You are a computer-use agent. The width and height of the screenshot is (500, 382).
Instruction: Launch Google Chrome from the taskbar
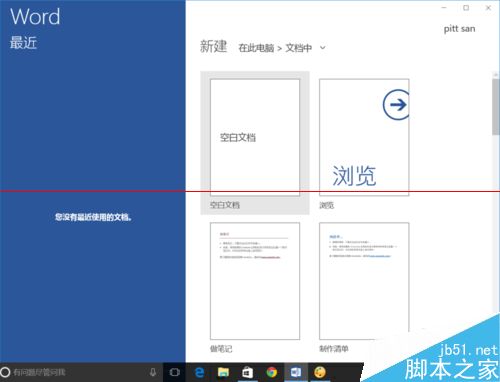272,372
